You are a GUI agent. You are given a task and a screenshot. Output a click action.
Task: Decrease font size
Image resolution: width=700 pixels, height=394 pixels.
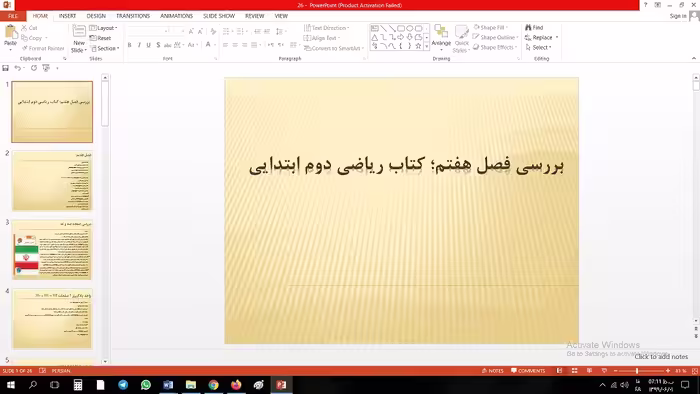tap(200, 31)
